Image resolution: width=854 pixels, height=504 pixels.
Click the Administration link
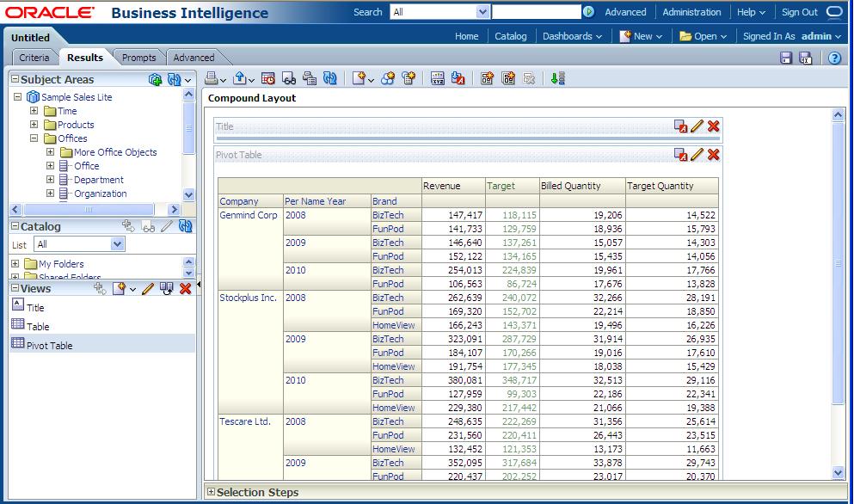[x=691, y=12]
